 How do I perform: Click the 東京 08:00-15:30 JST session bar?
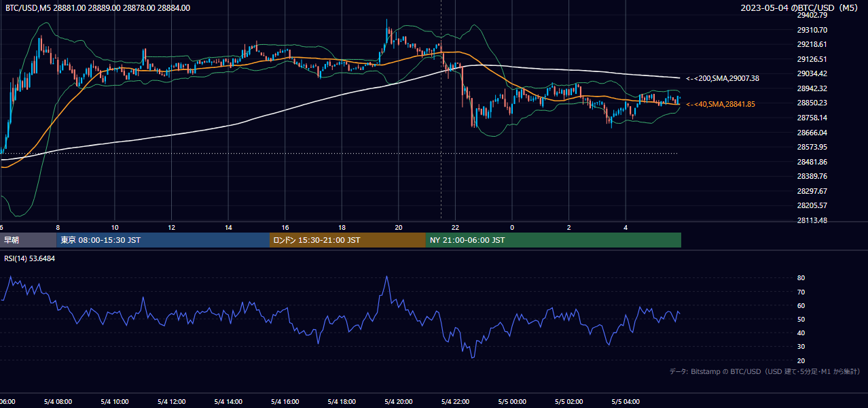(163, 240)
